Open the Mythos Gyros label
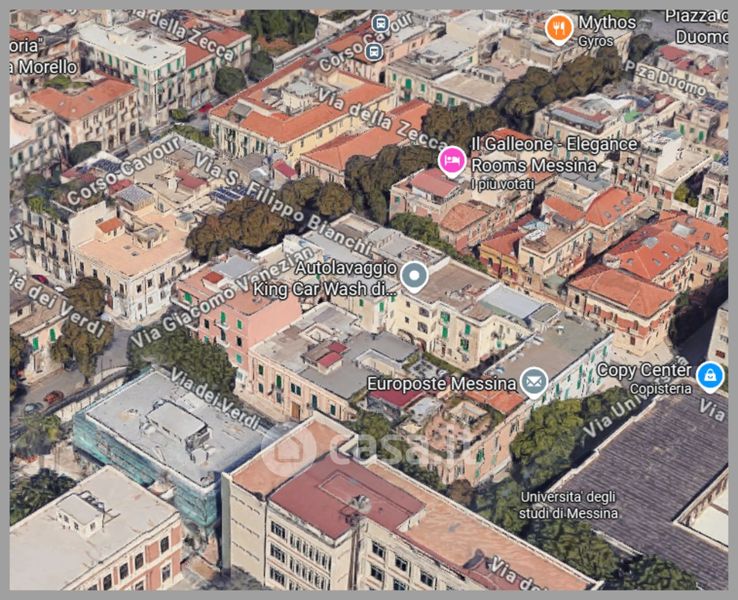 point(607,30)
